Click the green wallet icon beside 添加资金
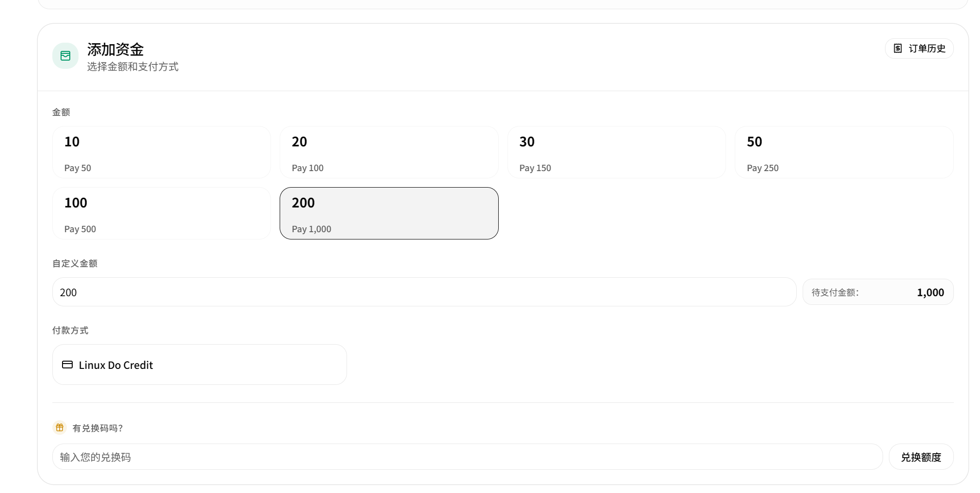Viewport: 980px width, 493px height. point(65,56)
